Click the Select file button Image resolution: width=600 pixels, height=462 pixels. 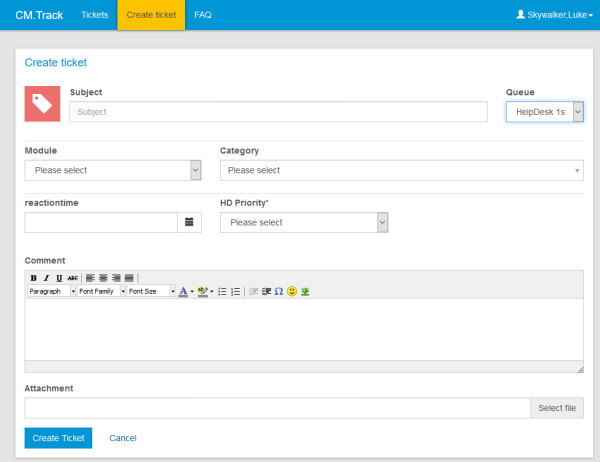tap(557, 408)
